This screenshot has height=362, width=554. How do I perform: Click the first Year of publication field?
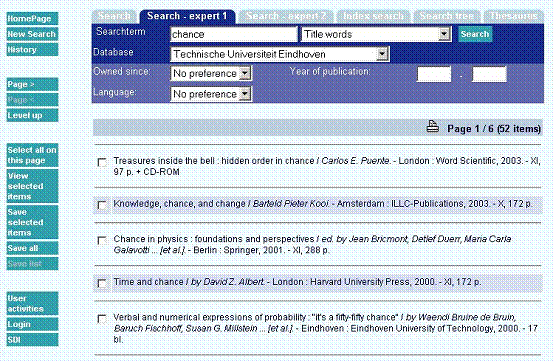pyautogui.click(x=434, y=74)
